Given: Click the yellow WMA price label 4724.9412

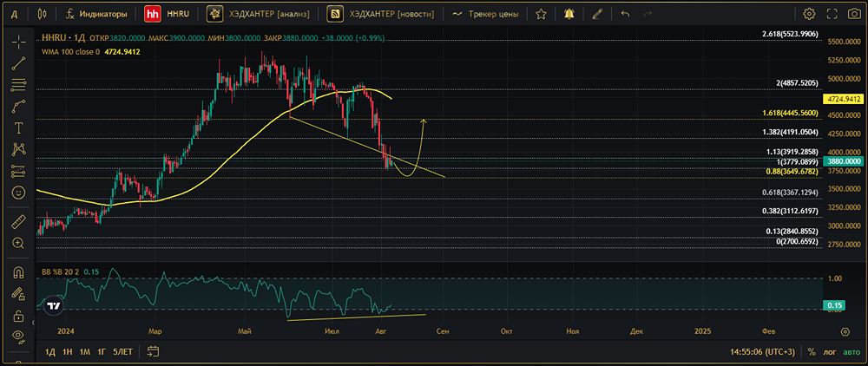Looking at the screenshot, I should pos(843,100).
